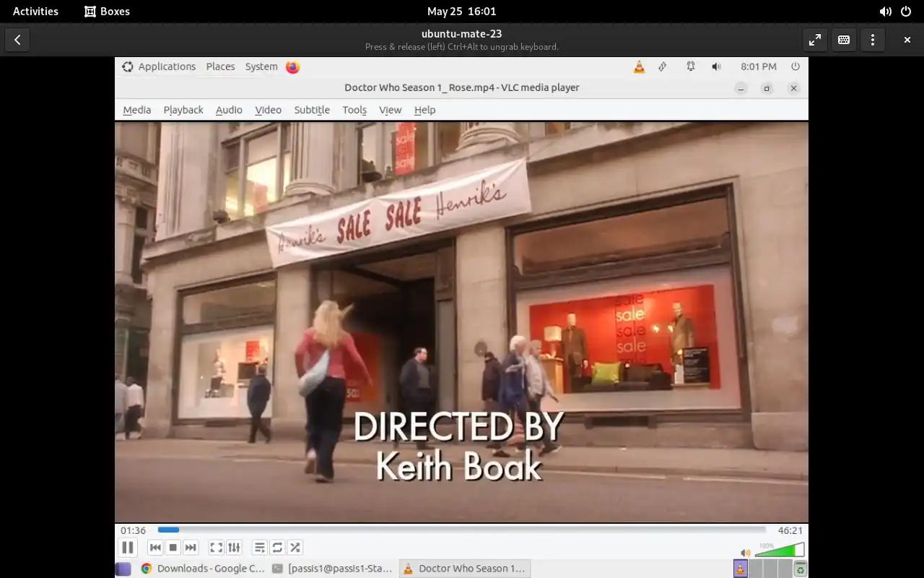Viewport: 924px width, 578px height.
Task: Close the ubuntu-mate-23 Boxes window
Action: (907, 40)
